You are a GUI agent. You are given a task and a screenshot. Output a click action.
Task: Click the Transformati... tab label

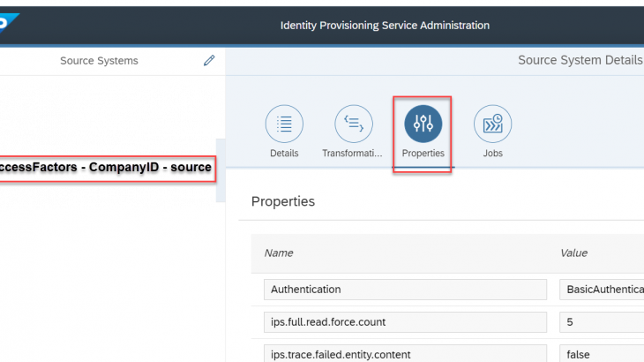coord(353,153)
